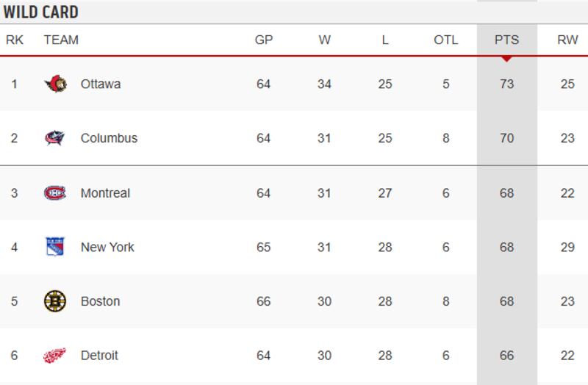Viewport: 588px width, 385px height.
Task: Sort table by GP column header
Action: 263,40
